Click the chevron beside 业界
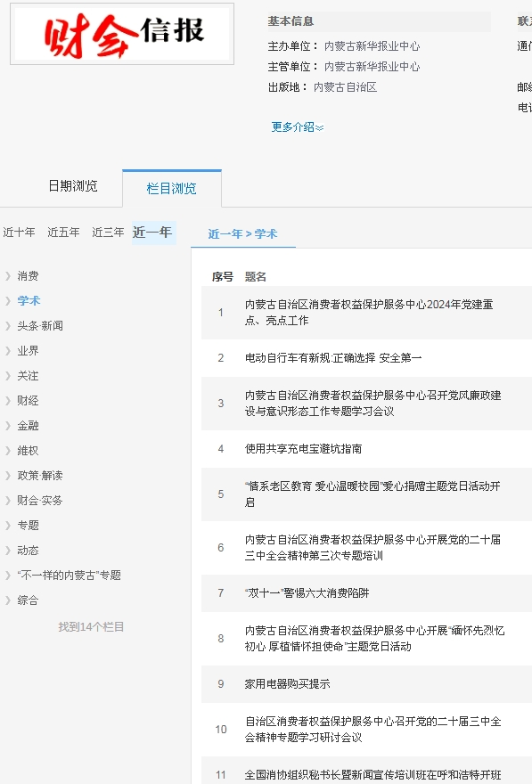This screenshot has height=784, width=532. coord(7,351)
